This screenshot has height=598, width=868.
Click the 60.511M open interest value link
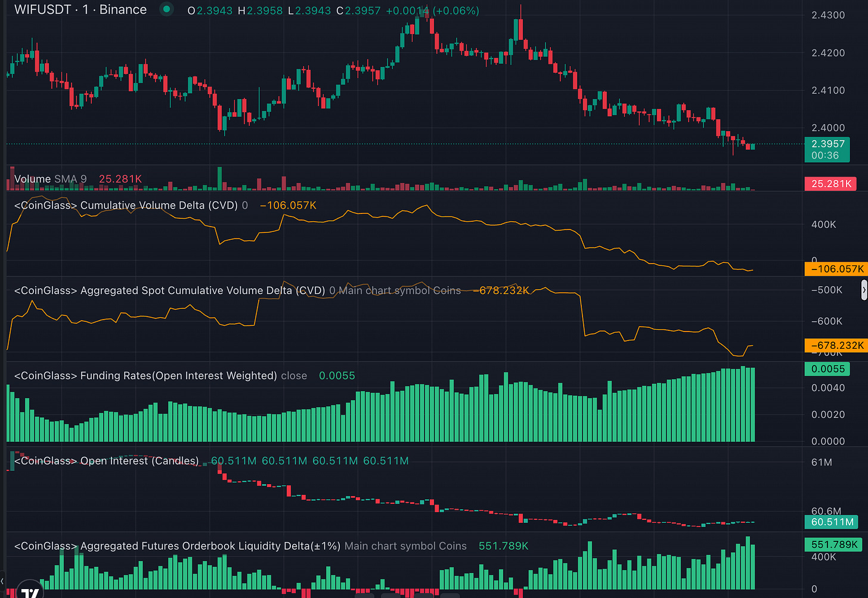pos(232,460)
